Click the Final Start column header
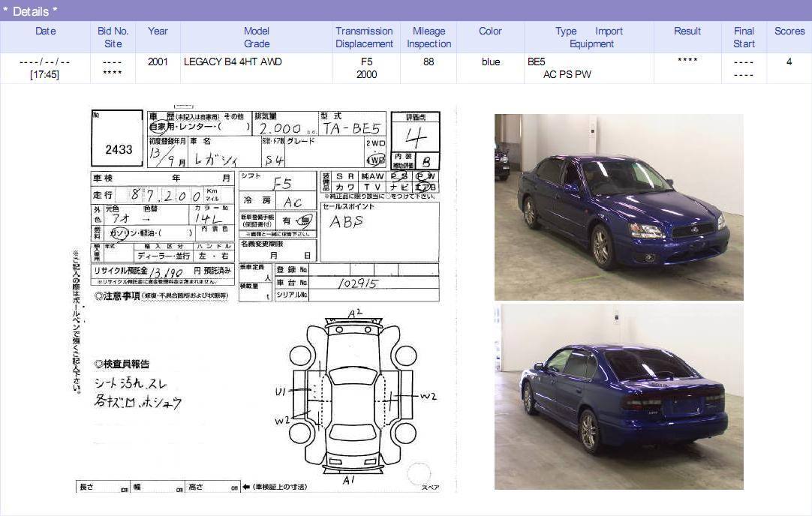Image resolution: width=812 pixels, height=516 pixels. click(x=743, y=37)
